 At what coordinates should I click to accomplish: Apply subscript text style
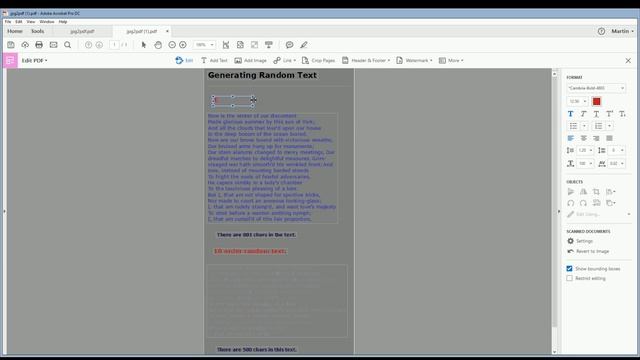[x=622, y=114]
